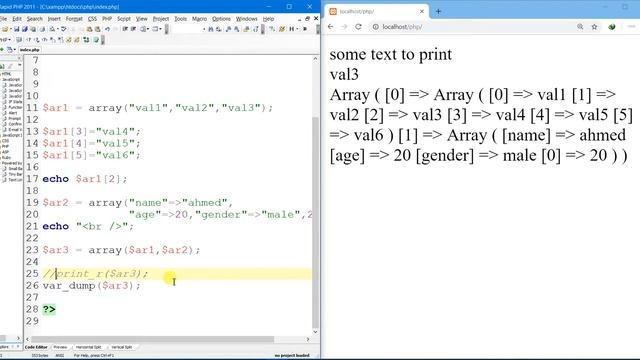Close the localhost/php/ browser tab
Screen dimensions: 640x360
pyautogui.click(x=422, y=11)
